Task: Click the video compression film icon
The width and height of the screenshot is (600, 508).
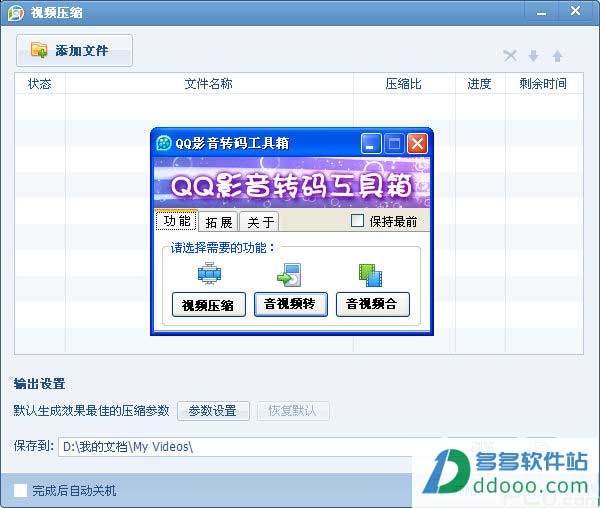Action: click(x=209, y=274)
